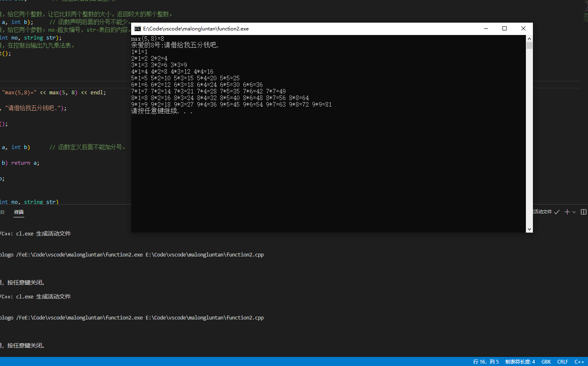The width and height of the screenshot is (588, 366).
Task: Click the task checkmark next to 活动文件
Action: point(557,212)
